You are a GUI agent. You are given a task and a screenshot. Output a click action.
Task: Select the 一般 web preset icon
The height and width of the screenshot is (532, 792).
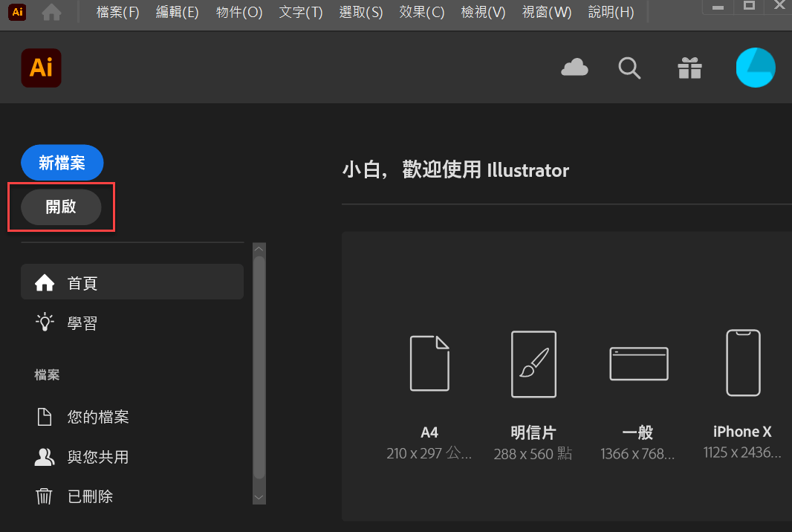(x=639, y=364)
